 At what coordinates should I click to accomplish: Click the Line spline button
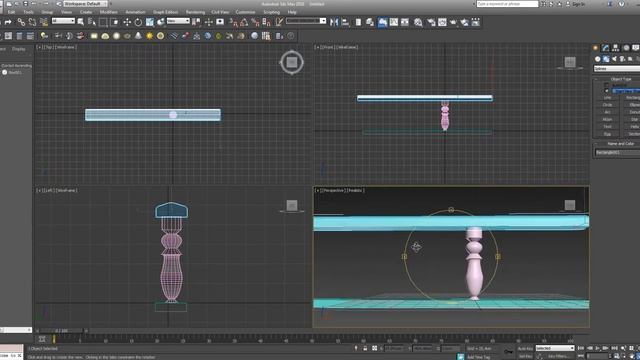click(607, 98)
